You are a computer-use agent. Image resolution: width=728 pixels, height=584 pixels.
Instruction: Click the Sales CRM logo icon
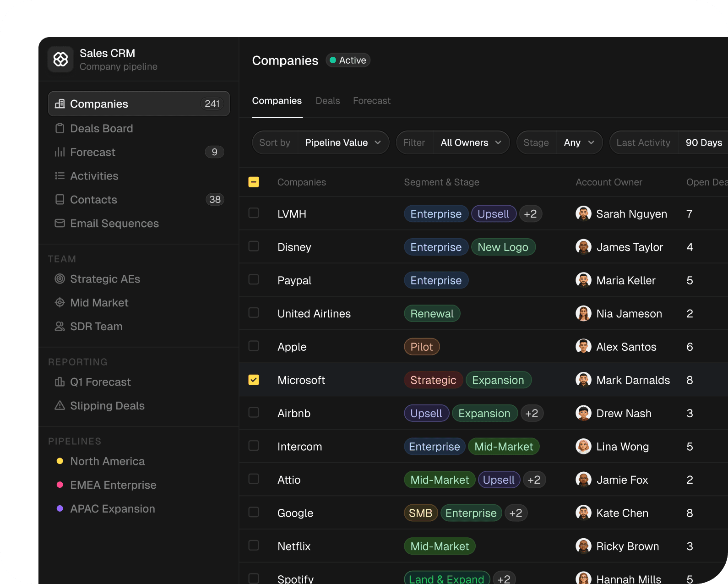pos(60,59)
